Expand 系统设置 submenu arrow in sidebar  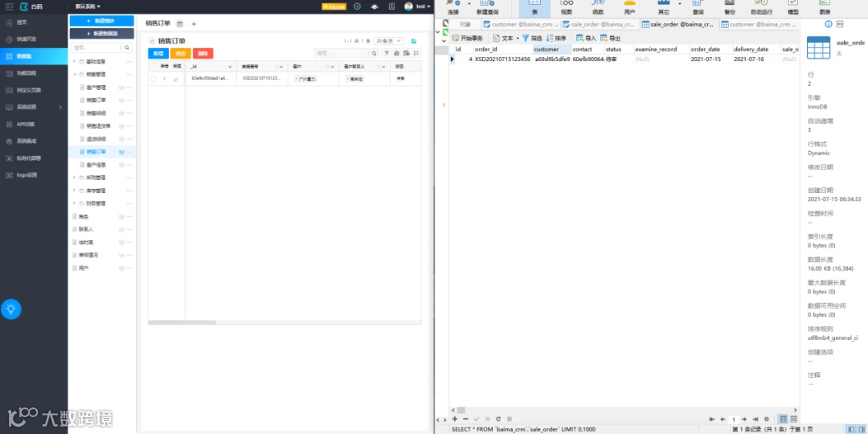pos(60,107)
